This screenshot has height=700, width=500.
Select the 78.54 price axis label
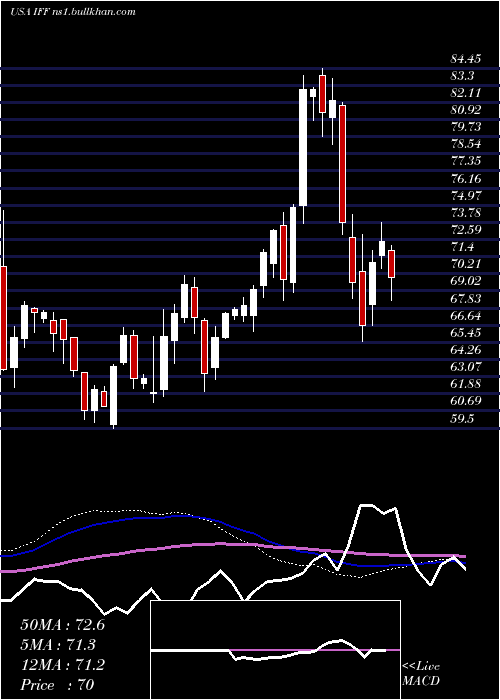(466, 145)
